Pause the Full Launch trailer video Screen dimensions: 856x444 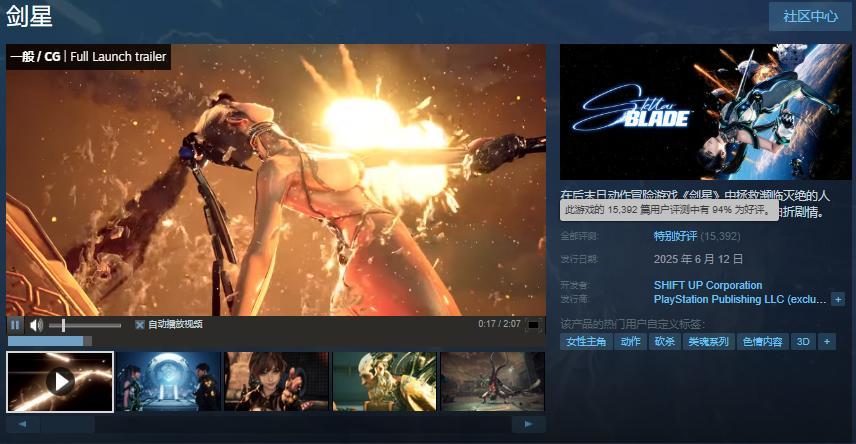pyautogui.click(x=15, y=325)
